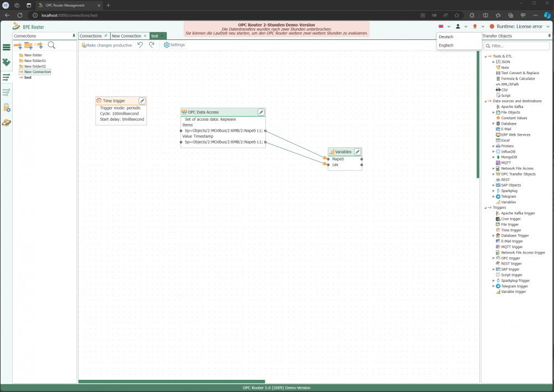This screenshot has width=554, height=392.
Task: Click the language flag icon in header
Action: point(441,27)
